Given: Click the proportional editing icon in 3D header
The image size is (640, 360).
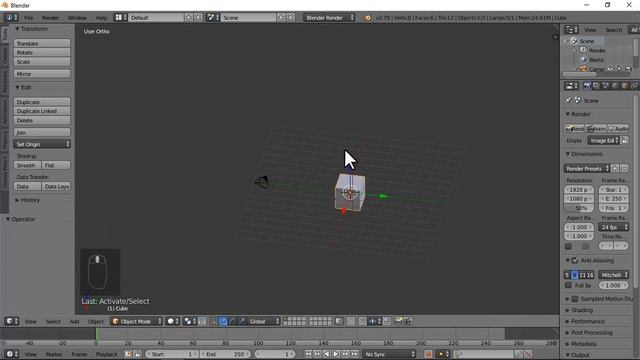Looking at the screenshot, I should (351, 321).
